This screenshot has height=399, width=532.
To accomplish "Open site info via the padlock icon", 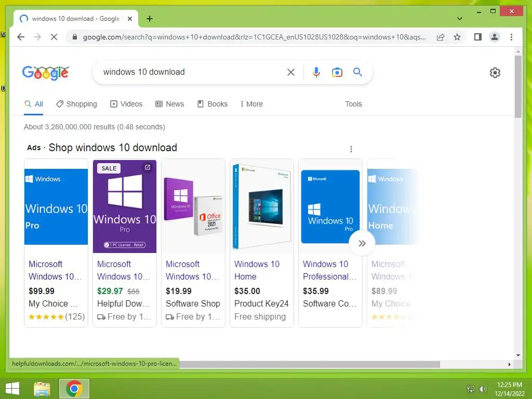I will coord(75,37).
